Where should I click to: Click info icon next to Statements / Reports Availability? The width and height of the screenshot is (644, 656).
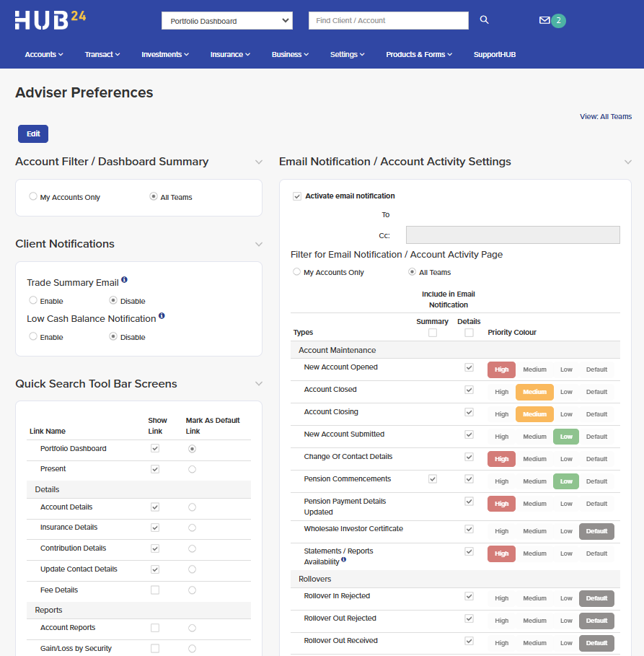344,559
